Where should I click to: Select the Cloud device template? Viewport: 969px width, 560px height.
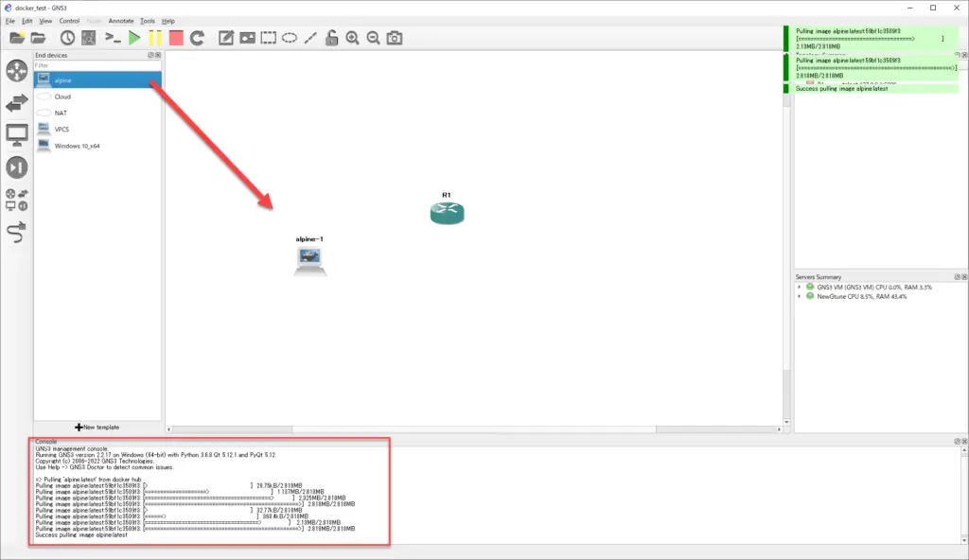pos(97,97)
